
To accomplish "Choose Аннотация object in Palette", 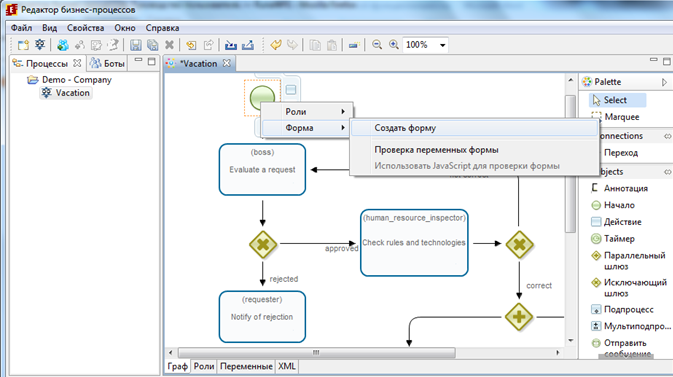I will click(619, 188).
